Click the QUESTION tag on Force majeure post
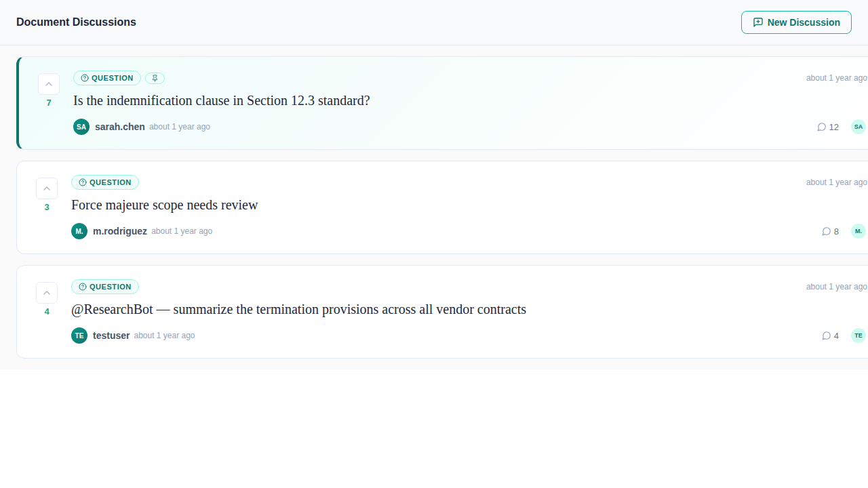 [x=105, y=182]
